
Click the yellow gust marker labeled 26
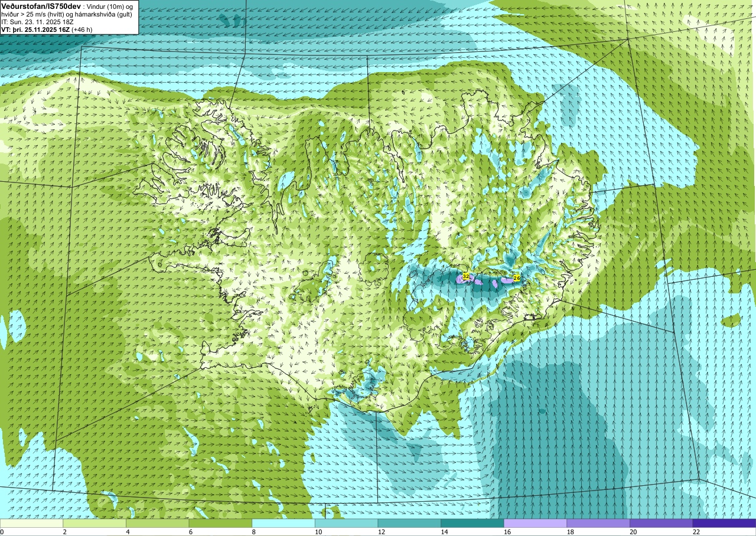click(x=517, y=277)
